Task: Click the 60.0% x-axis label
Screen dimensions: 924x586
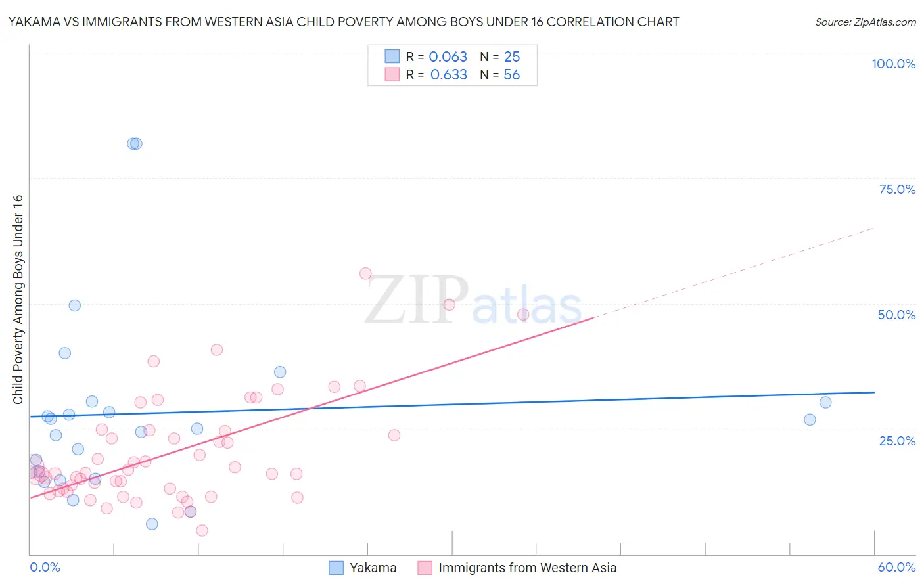Action: [896, 567]
